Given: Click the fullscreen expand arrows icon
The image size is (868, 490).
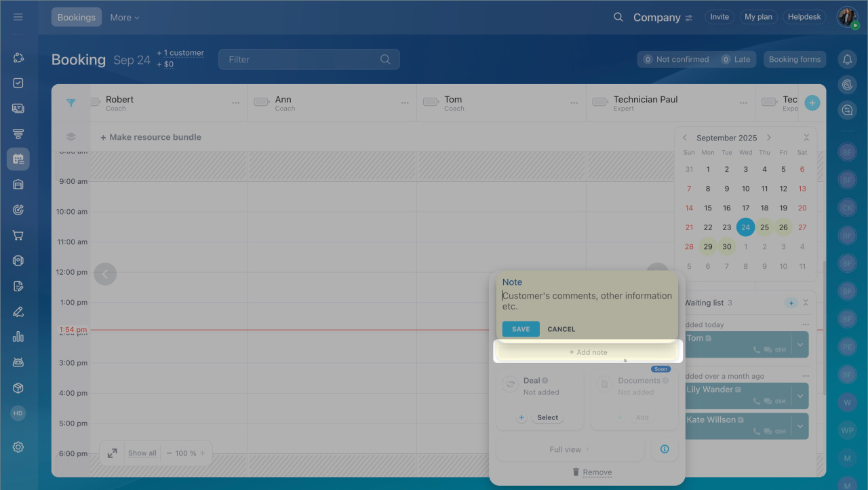Looking at the screenshot, I should click(113, 453).
